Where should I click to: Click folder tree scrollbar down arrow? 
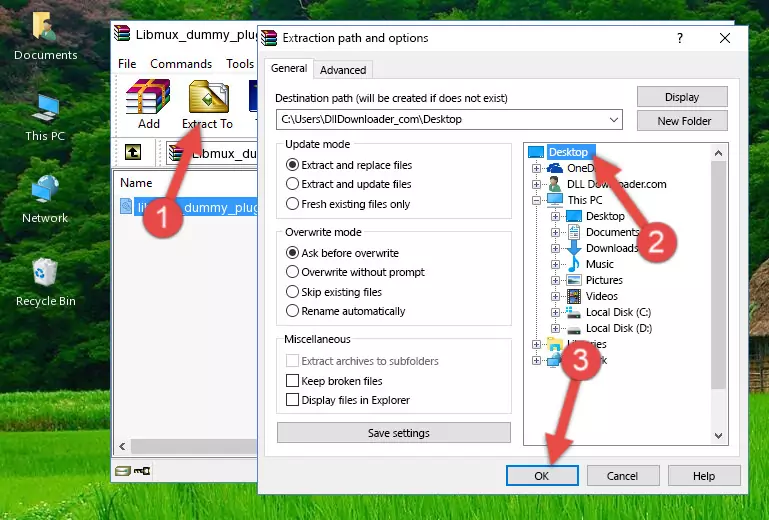click(x=718, y=436)
